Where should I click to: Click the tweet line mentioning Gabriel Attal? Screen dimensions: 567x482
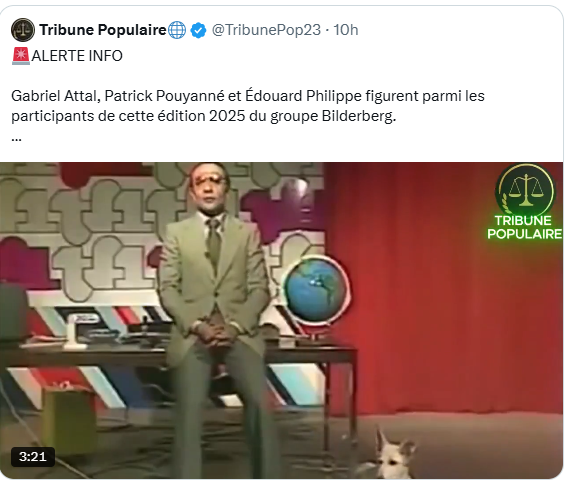248,96
